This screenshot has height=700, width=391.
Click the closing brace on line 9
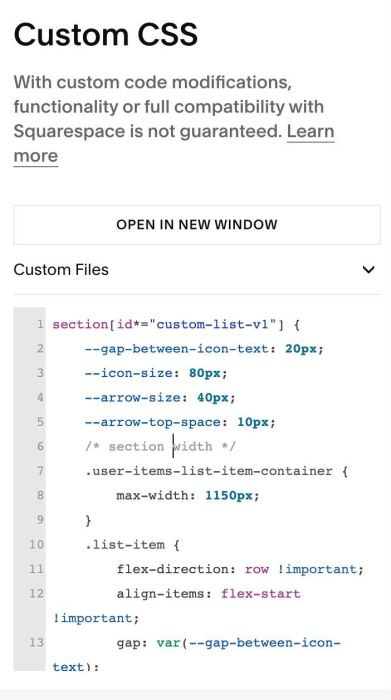point(88,520)
